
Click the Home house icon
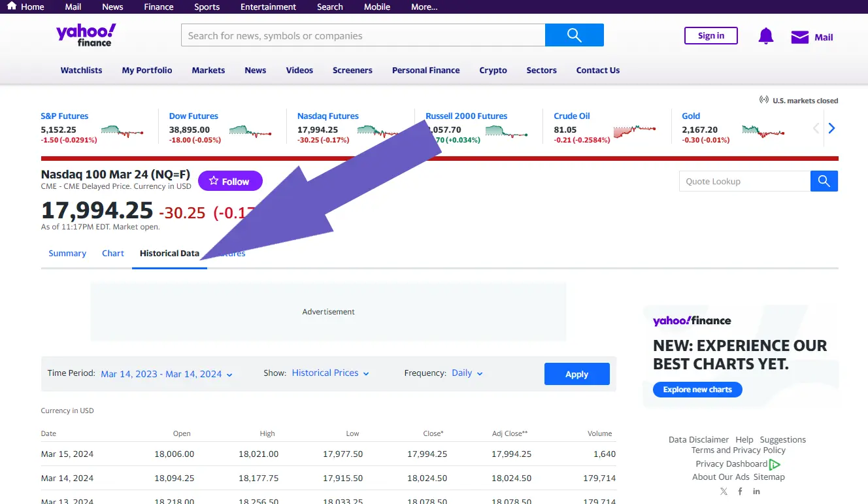(12, 7)
